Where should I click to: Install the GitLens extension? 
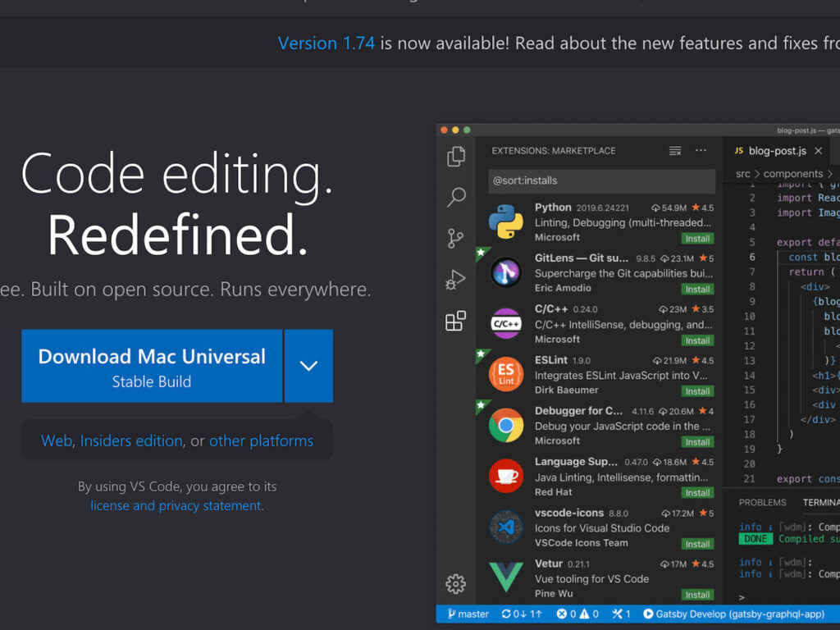tap(697, 290)
